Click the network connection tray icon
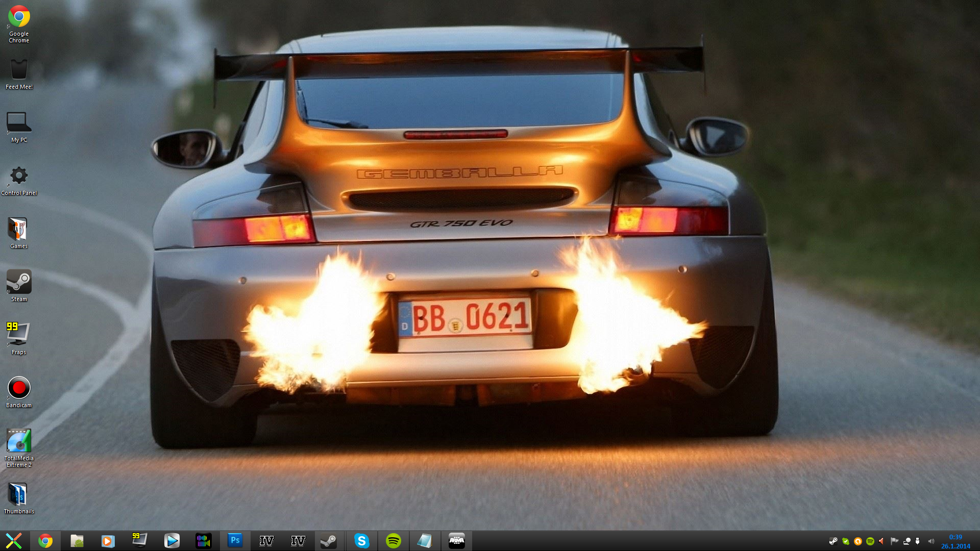The height and width of the screenshot is (551, 980). 906,541
